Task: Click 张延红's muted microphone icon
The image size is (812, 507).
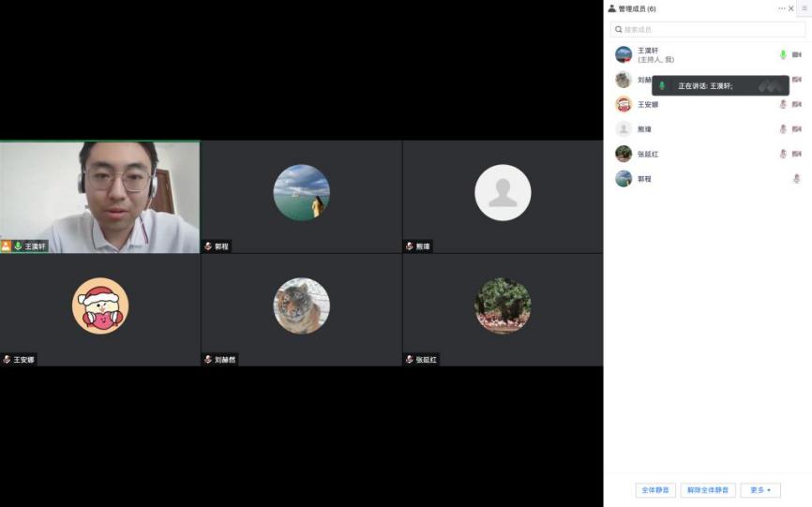Action: 783,154
